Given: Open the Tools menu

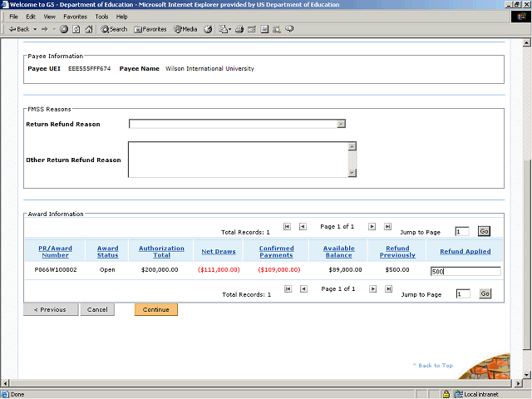Looking at the screenshot, I should tap(101, 17).
